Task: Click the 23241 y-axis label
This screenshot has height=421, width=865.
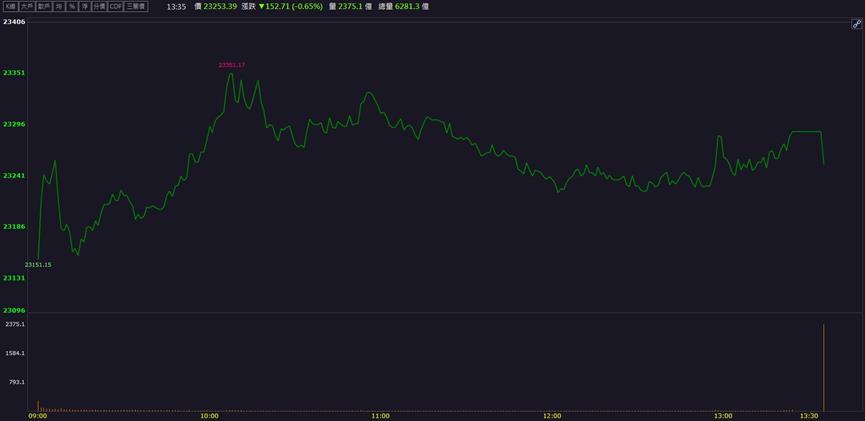Action: 14,175
